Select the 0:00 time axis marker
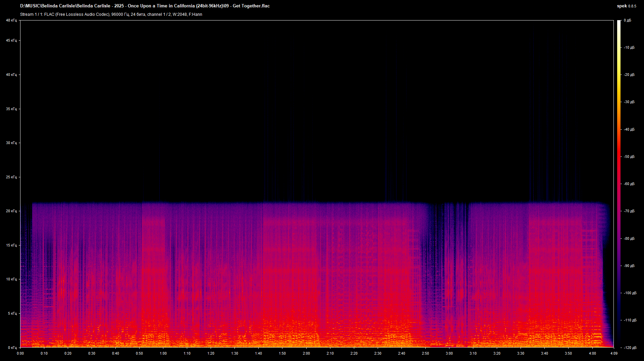 click(20, 353)
